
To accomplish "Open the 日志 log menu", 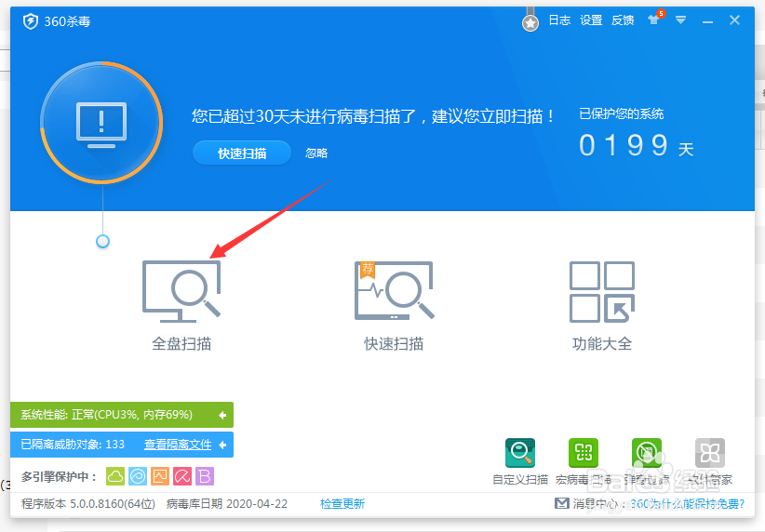I will (559, 20).
